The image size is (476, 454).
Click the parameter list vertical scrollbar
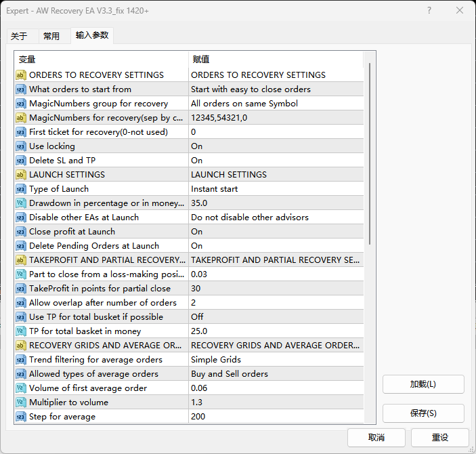click(x=370, y=154)
